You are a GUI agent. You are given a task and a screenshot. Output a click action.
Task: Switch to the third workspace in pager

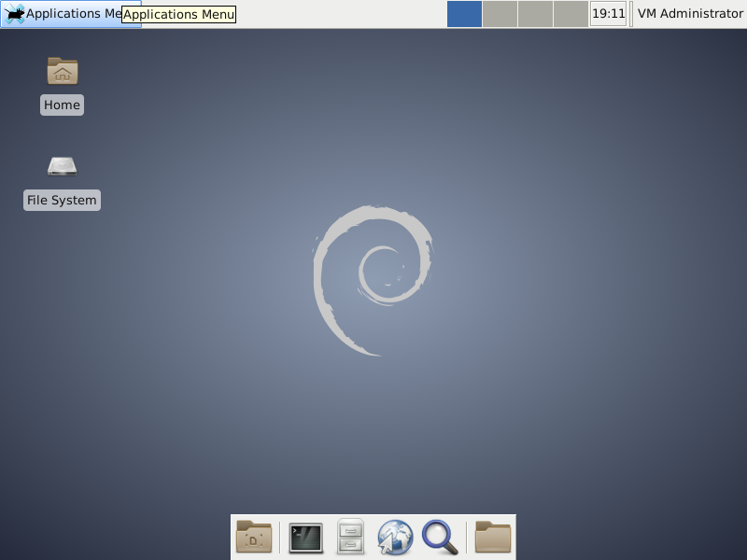535,14
